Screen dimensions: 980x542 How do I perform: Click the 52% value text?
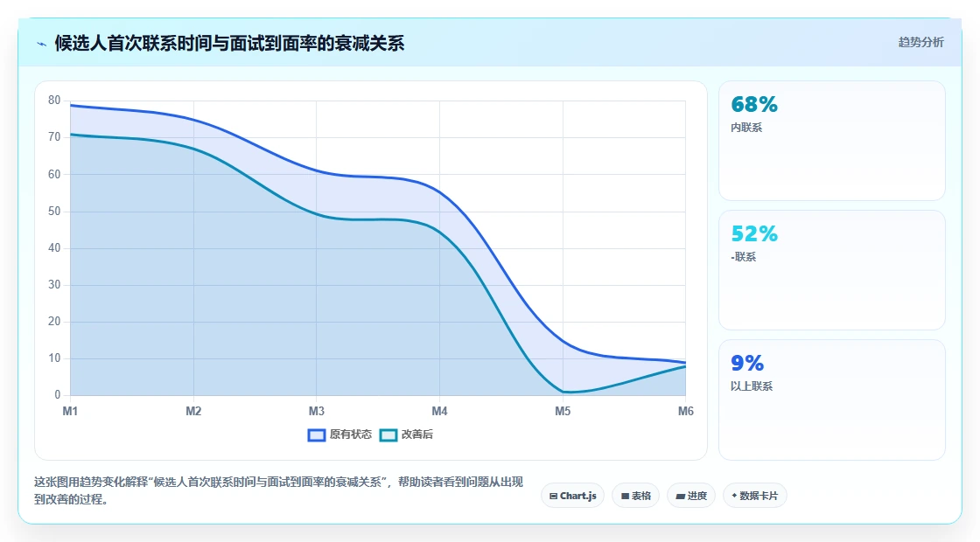[754, 233]
